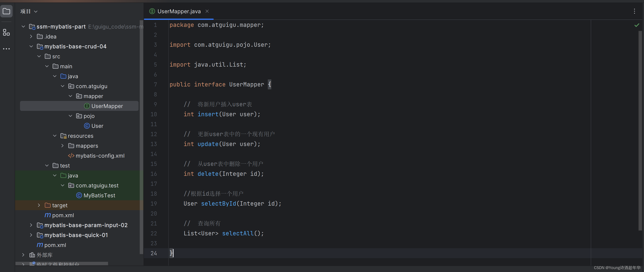Click the More tool windows ellipsis

(6, 49)
